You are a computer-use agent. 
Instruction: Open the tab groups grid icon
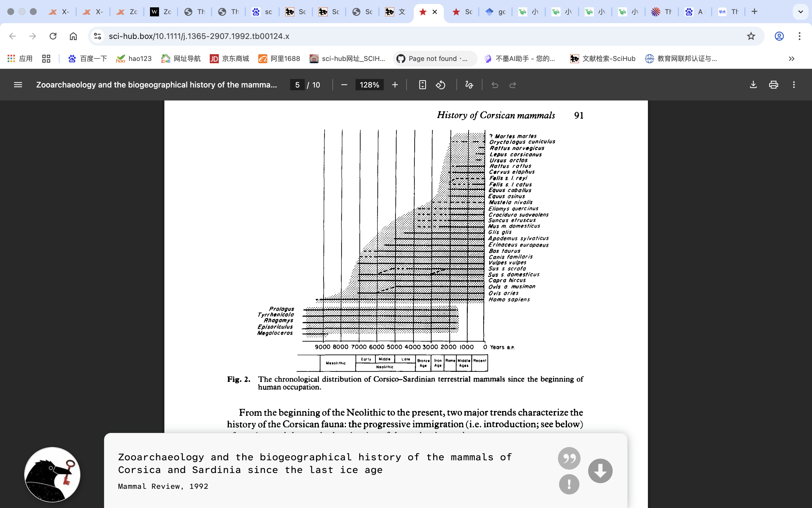[46, 59]
